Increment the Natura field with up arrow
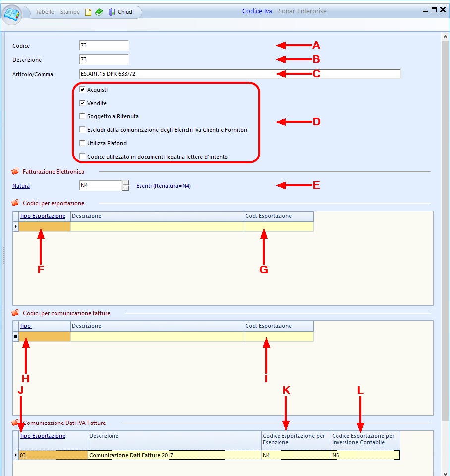Image resolution: width=450 pixels, height=476 pixels. coord(125,183)
